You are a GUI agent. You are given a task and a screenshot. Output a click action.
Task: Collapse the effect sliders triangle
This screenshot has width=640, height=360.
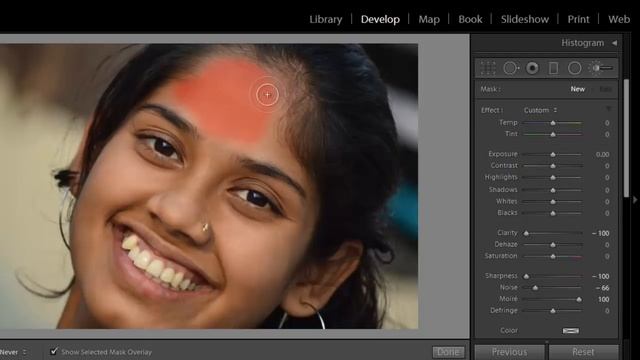point(608,109)
